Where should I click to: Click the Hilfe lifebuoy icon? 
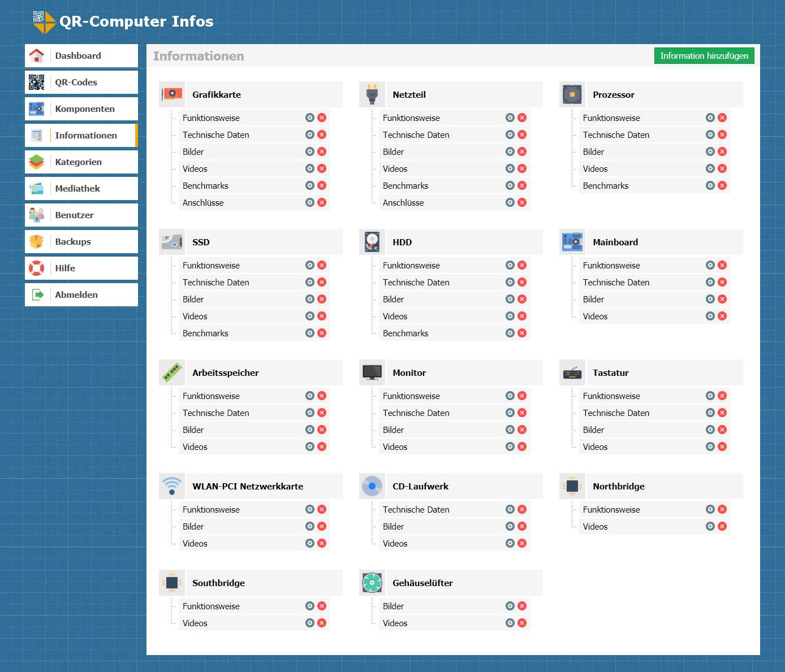tap(37, 268)
